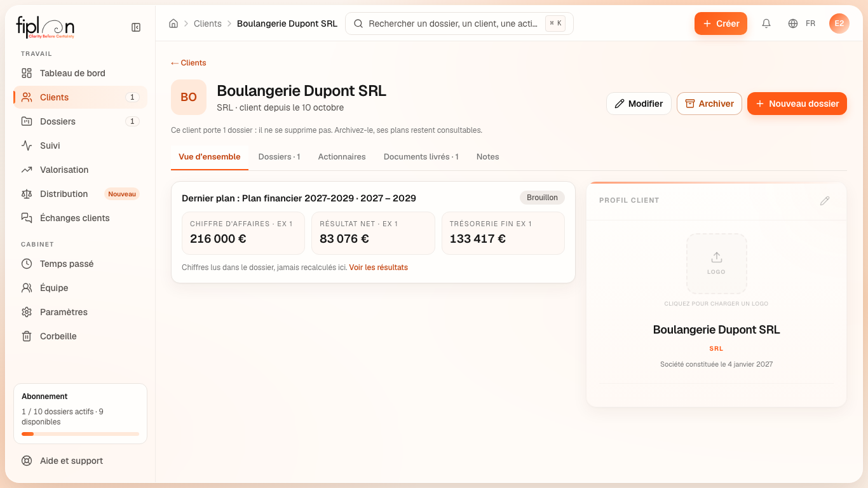Select Clients in the sidebar

80,97
